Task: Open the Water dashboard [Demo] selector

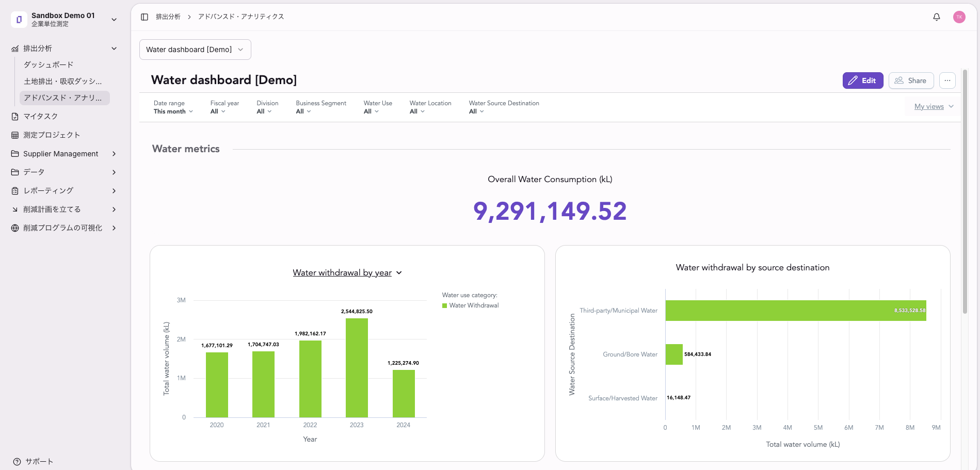Action: [x=195, y=50]
